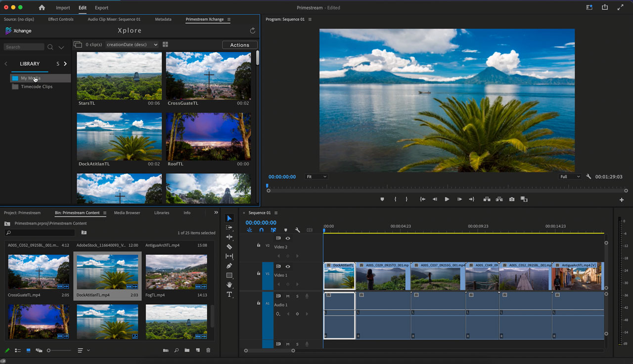Switch to the Media Browser tab
This screenshot has height=364, width=633.
[x=127, y=213]
